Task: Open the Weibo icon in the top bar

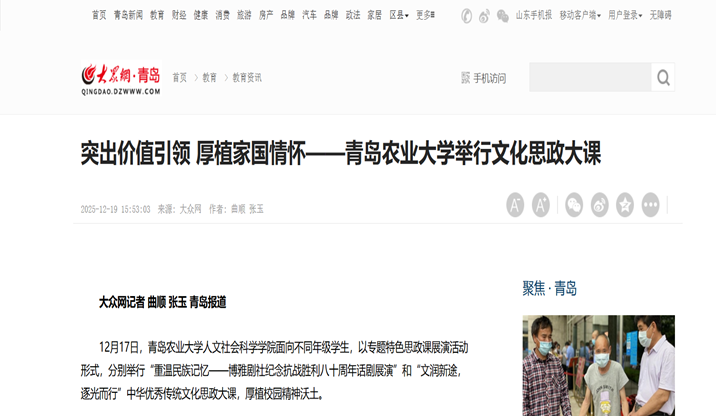Action: coord(484,16)
